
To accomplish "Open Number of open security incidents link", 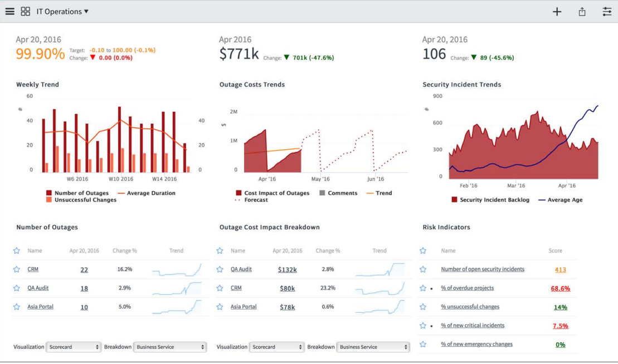I will click(482, 269).
